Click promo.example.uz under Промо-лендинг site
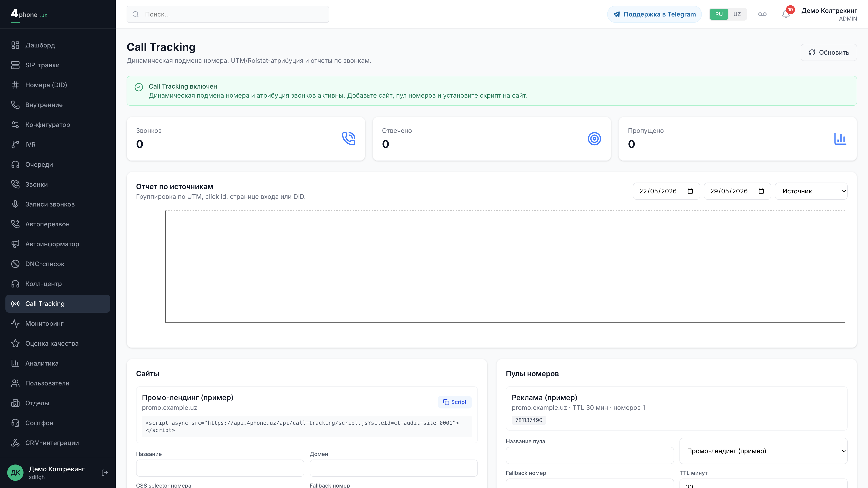Screen dimensions: 868x488 click(x=170, y=408)
